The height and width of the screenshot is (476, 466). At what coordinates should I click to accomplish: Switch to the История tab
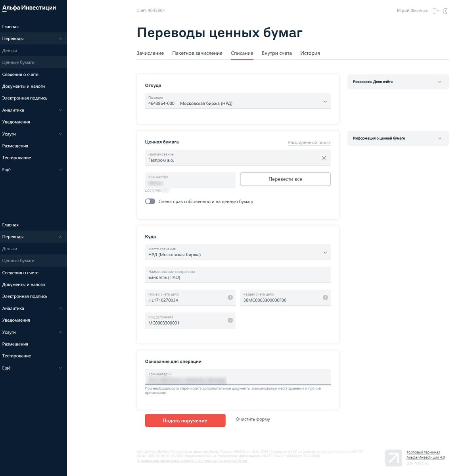310,53
